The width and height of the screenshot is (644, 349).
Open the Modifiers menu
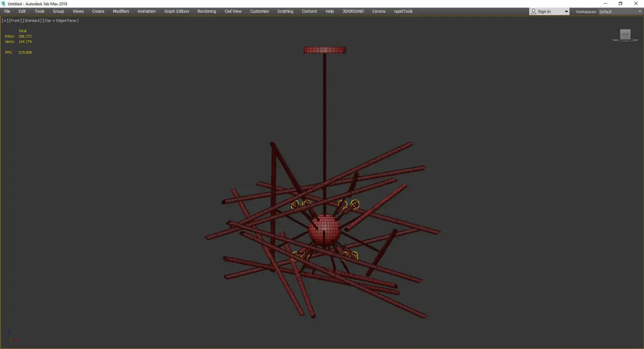point(121,11)
